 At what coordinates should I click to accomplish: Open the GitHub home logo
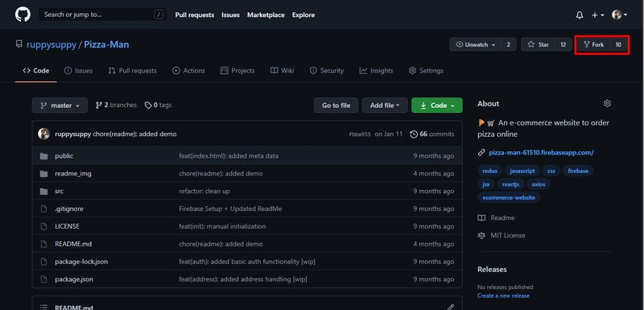coord(23,14)
